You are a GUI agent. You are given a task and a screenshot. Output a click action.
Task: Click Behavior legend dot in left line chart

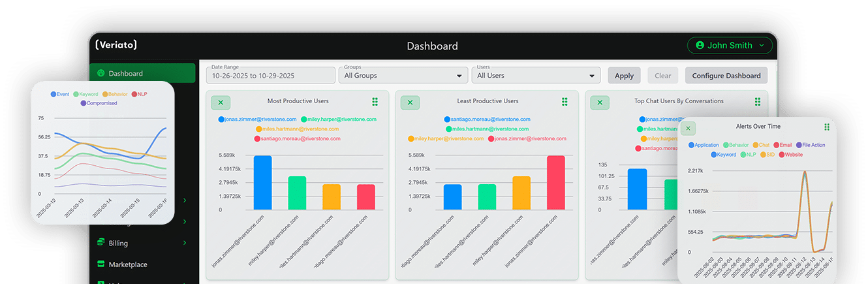104,95
